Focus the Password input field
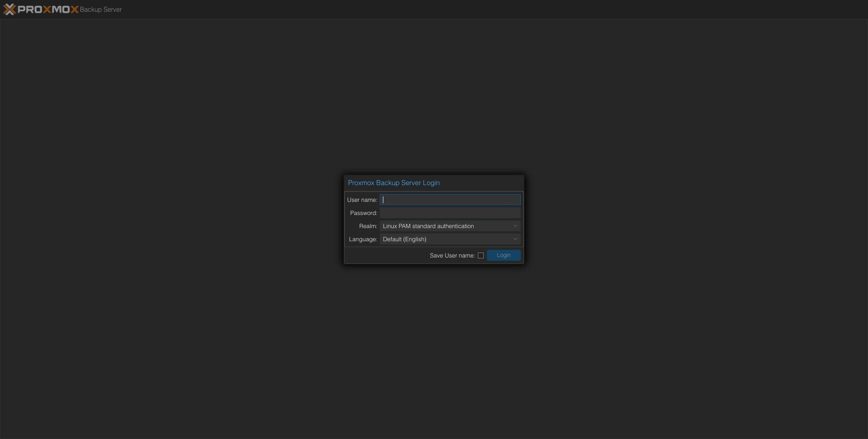Viewport: 868px width, 439px height. click(450, 213)
